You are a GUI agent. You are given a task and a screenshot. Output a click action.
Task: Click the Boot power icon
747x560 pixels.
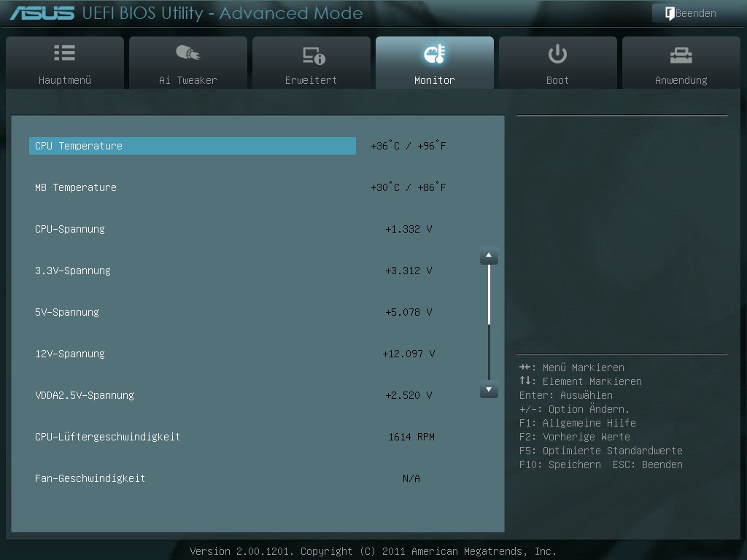[557, 54]
